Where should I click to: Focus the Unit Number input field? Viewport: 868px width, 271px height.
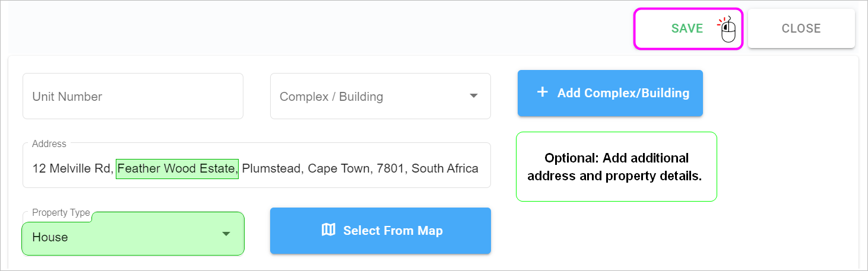tap(133, 96)
